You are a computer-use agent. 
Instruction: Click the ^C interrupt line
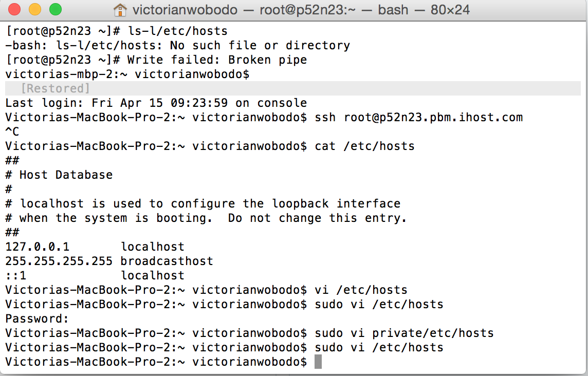[x=12, y=131]
